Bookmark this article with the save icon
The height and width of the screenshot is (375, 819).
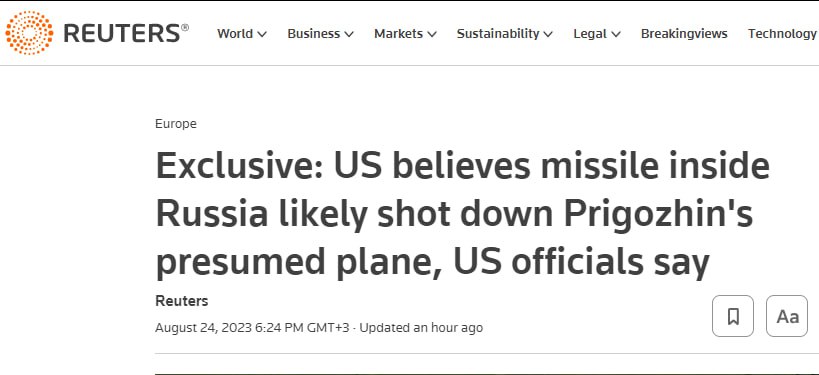click(733, 316)
